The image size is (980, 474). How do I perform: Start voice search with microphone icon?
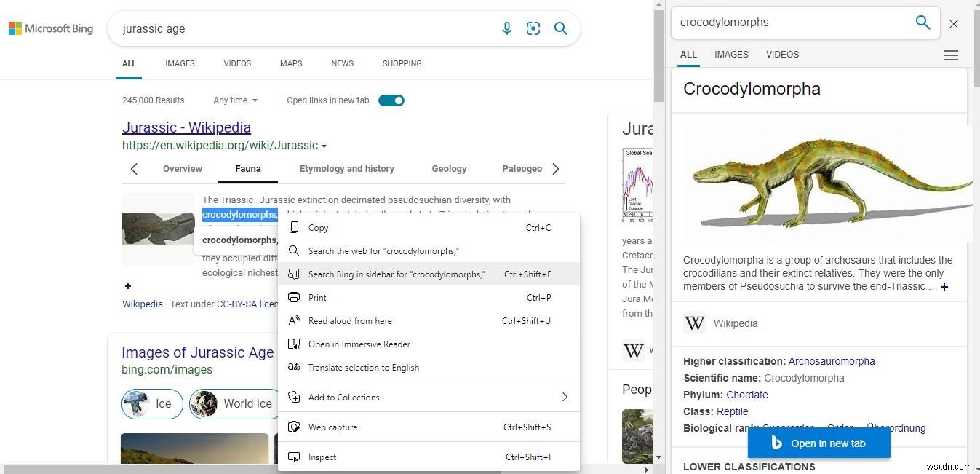[x=507, y=28]
